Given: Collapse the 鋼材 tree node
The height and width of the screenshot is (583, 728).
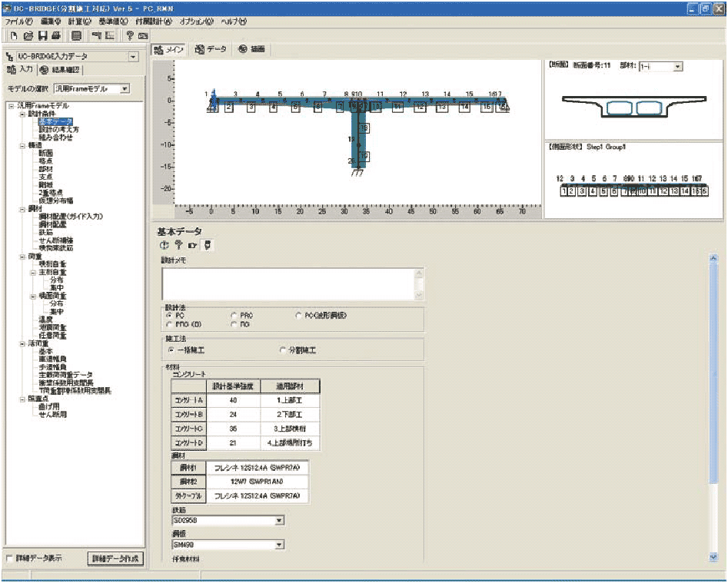Looking at the screenshot, I should (x=22, y=209).
